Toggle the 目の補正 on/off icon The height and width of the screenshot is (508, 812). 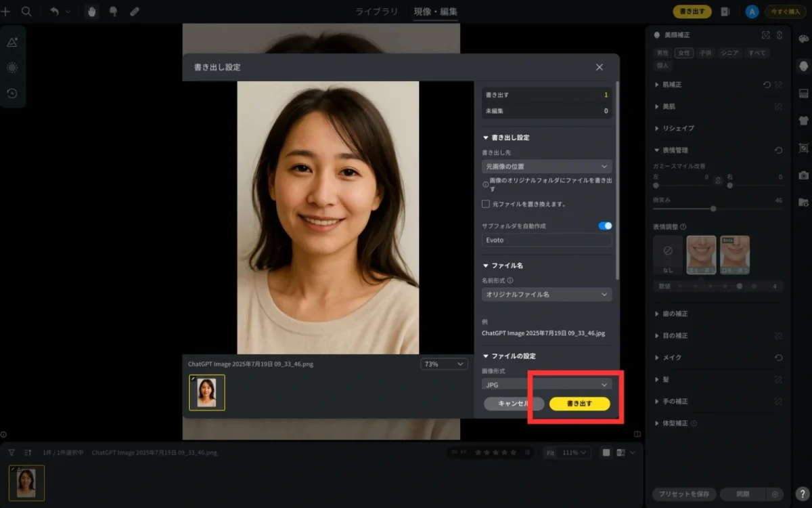[779, 335]
